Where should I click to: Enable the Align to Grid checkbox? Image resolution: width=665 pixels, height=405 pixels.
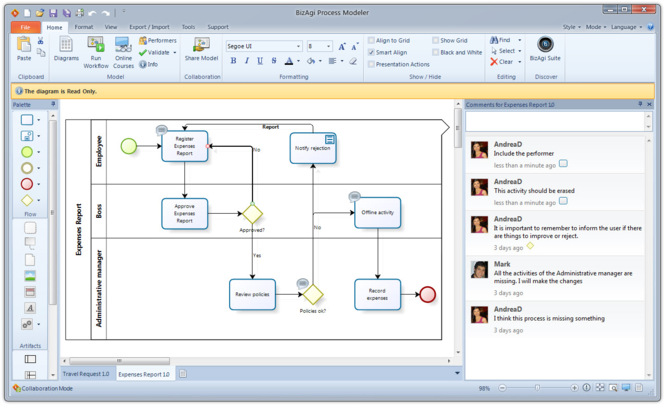(x=371, y=41)
